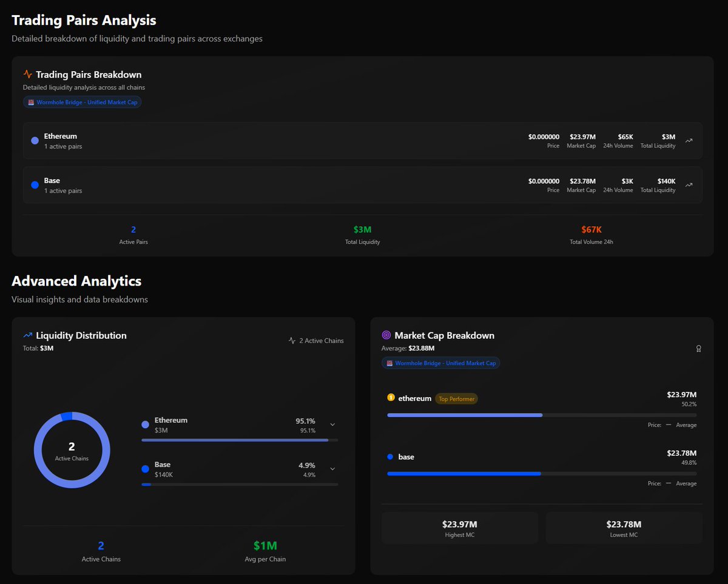
Task: Click the Trading Pairs Analysis heading
Action: 84,20
